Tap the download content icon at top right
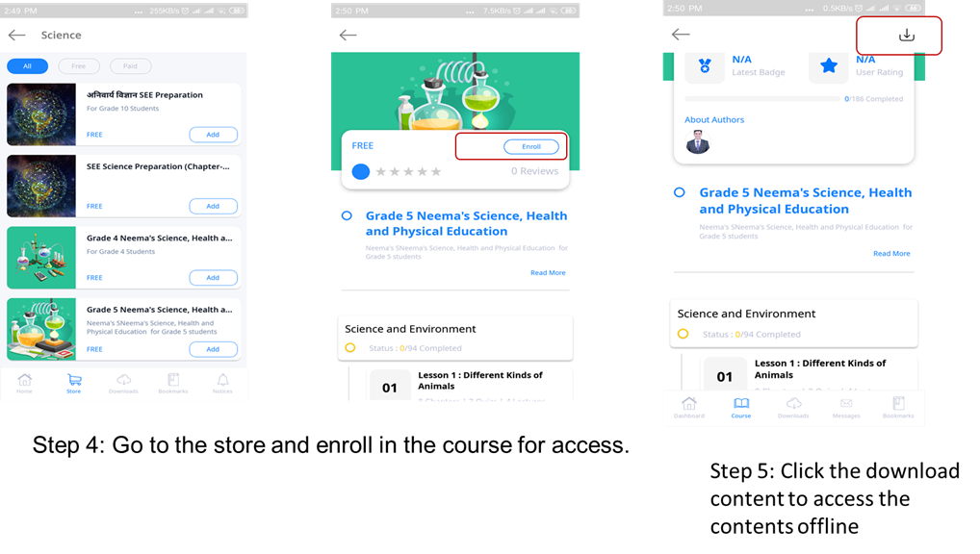980x554 pixels. coord(906,35)
